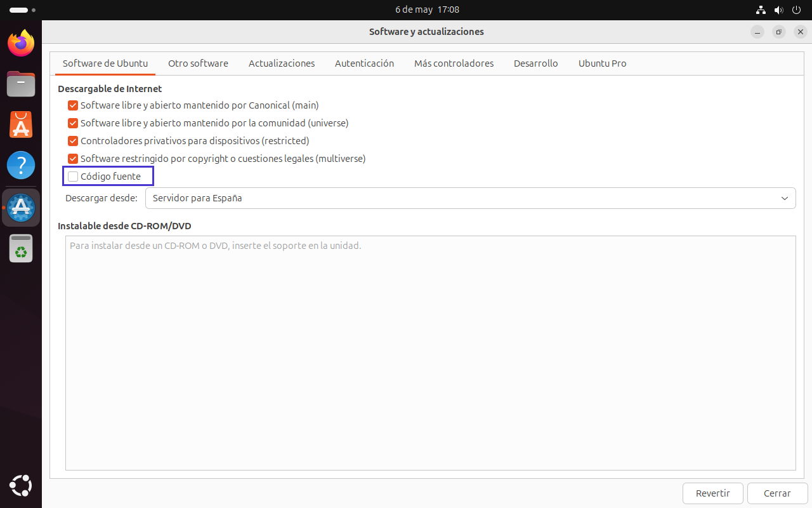Open the calendar clock 6 de may 17:08
This screenshot has height=508, width=812.
pyautogui.click(x=427, y=10)
